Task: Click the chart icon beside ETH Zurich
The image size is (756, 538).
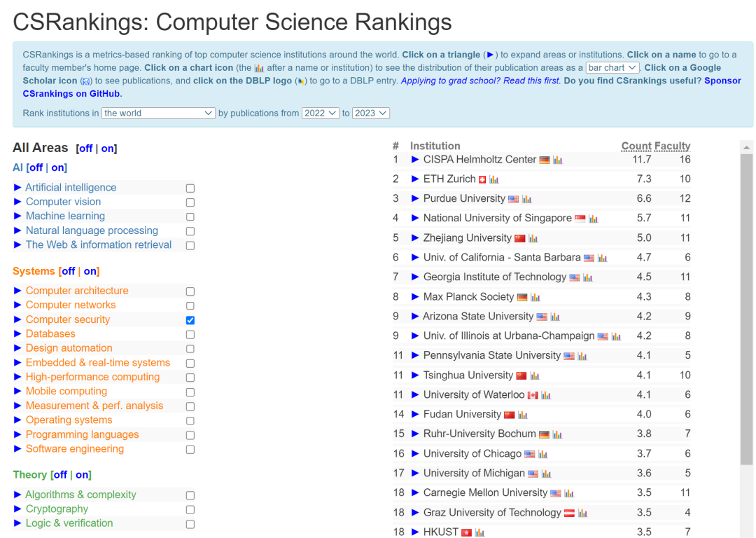Action: (x=494, y=179)
